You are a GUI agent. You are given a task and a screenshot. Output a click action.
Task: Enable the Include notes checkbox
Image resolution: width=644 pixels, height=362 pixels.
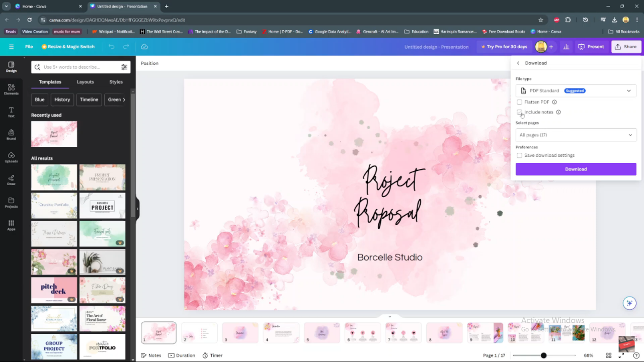[519, 112]
